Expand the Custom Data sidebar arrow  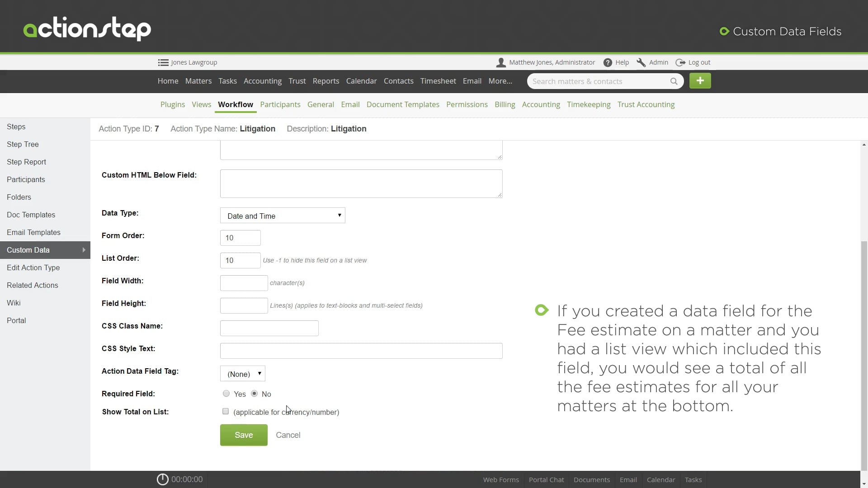84,250
